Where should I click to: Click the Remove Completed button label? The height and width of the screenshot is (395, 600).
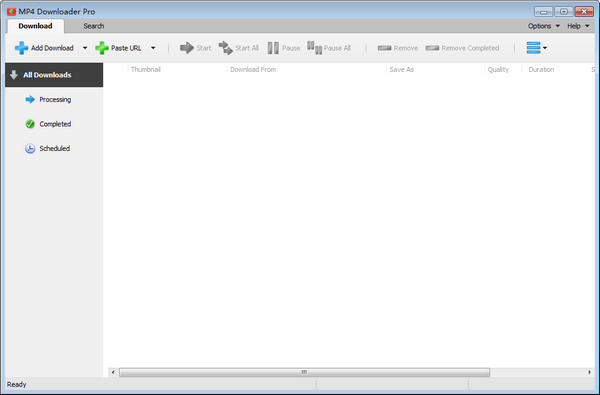pyautogui.click(x=470, y=48)
